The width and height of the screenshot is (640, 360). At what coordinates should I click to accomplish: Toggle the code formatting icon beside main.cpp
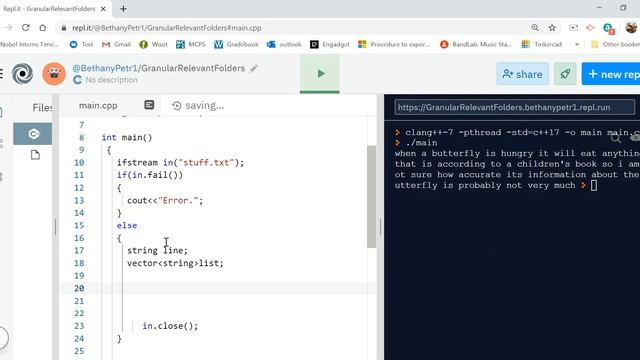tap(149, 105)
